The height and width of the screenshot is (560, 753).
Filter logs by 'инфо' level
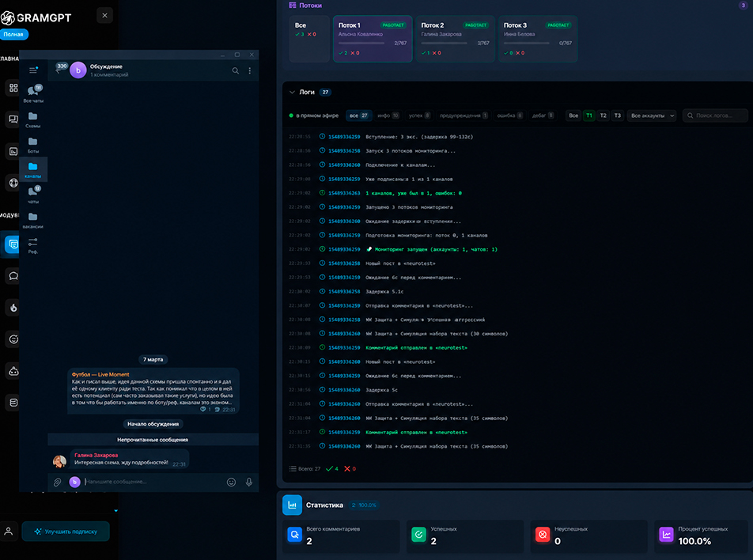[x=388, y=115]
